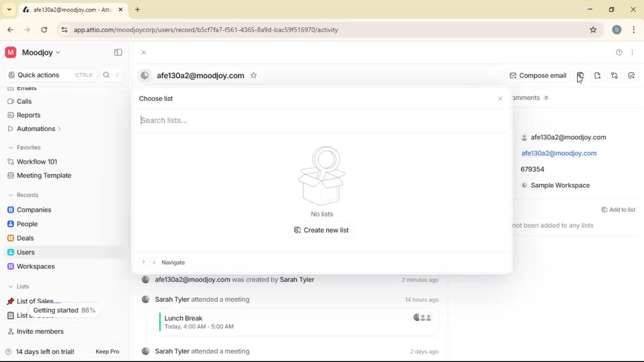Collapse the sidebar with the panel toggle
This screenshot has width=644, height=362.
118,52
